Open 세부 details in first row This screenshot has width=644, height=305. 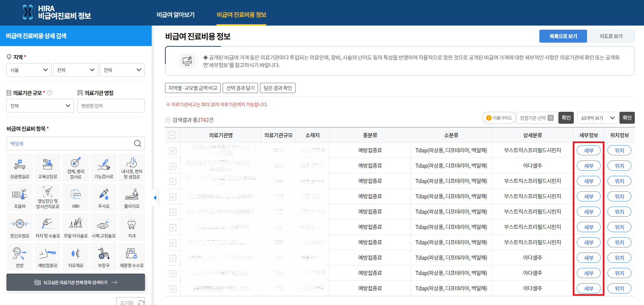pyautogui.click(x=588, y=150)
